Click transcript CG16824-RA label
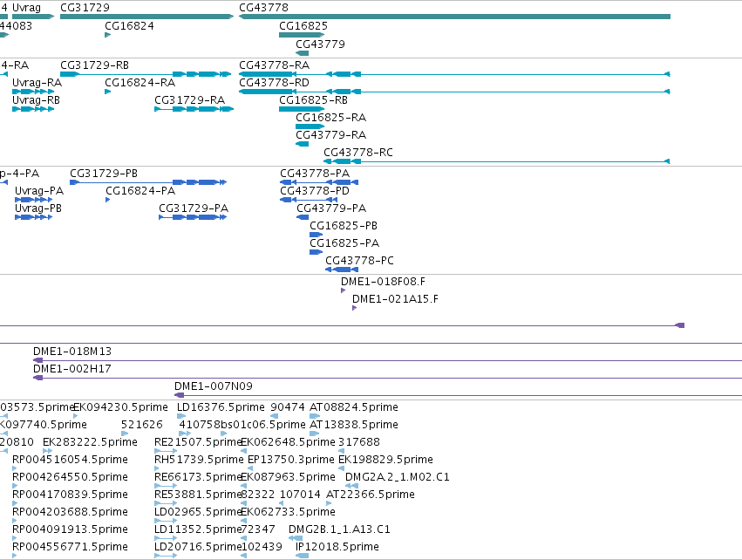Image resolution: width=742 pixels, height=560 pixels. point(140,83)
